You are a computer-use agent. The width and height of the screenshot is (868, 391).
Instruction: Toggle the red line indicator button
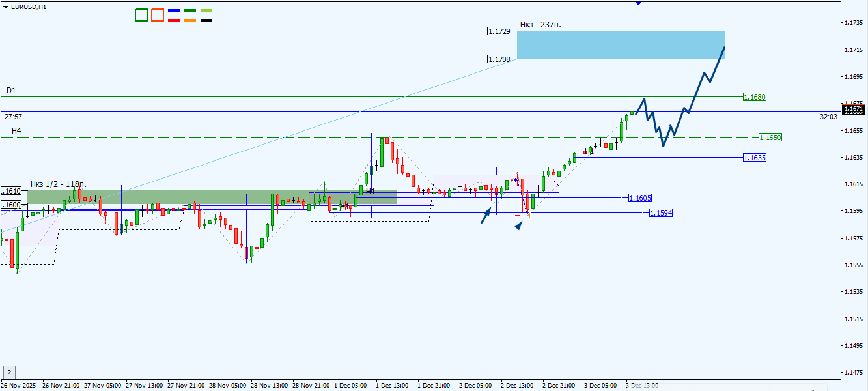(x=174, y=20)
